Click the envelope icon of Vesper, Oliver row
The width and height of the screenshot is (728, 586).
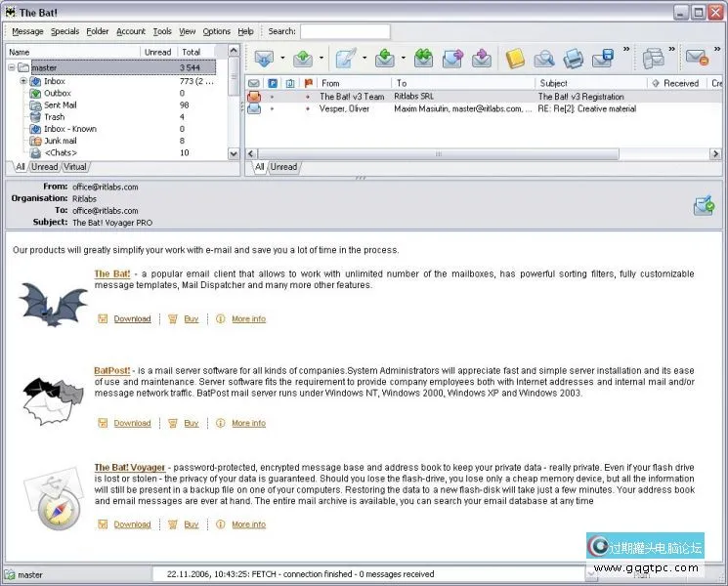pos(254,109)
